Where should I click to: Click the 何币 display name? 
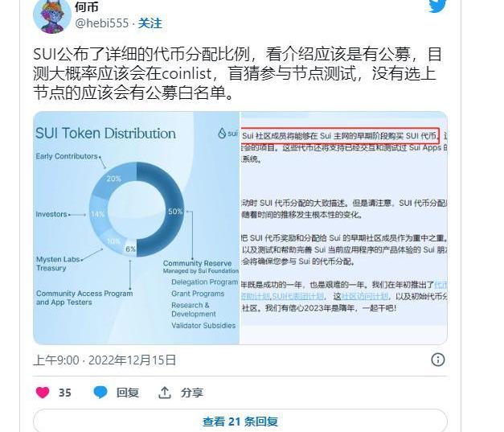(87, 6)
